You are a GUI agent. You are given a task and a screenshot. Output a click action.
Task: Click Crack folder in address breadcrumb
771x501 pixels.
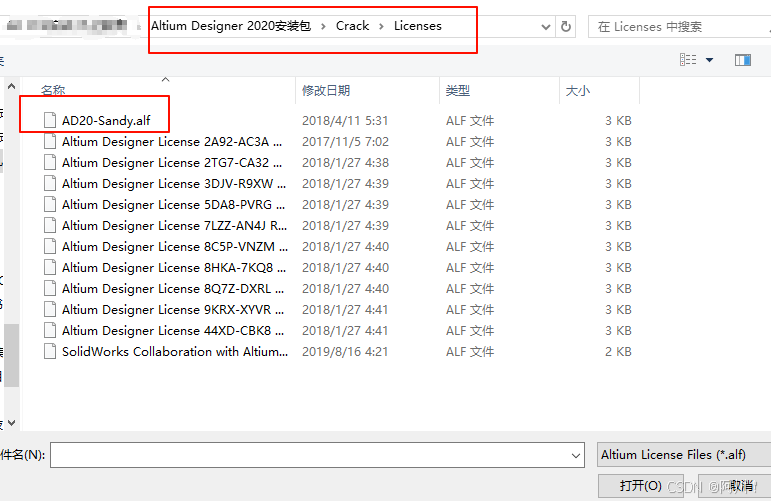tap(352, 26)
